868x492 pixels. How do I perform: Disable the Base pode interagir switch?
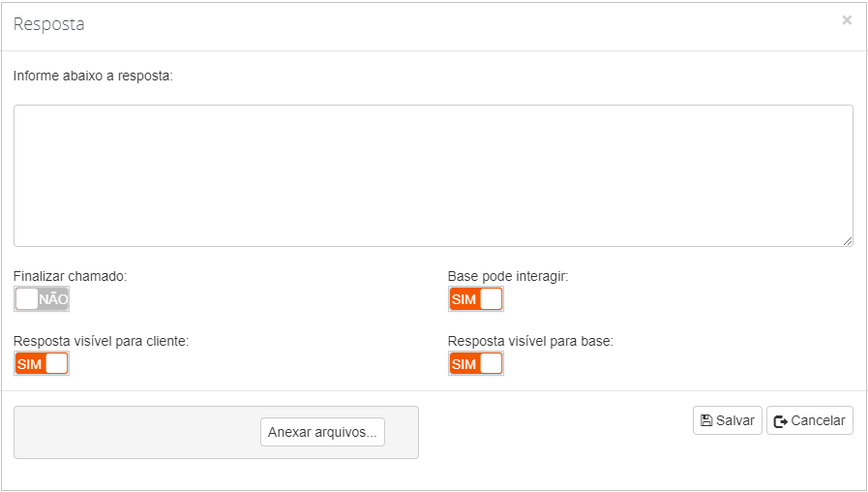click(476, 299)
